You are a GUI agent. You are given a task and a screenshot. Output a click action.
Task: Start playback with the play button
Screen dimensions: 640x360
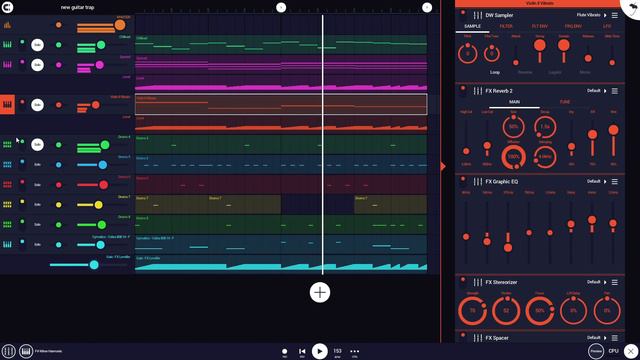coord(320,351)
